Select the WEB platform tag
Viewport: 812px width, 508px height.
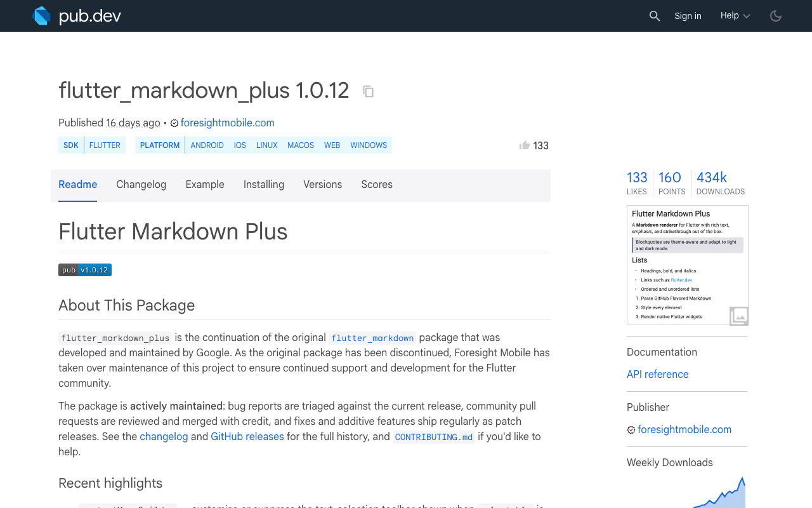pyautogui.click(x=332, y=145)
